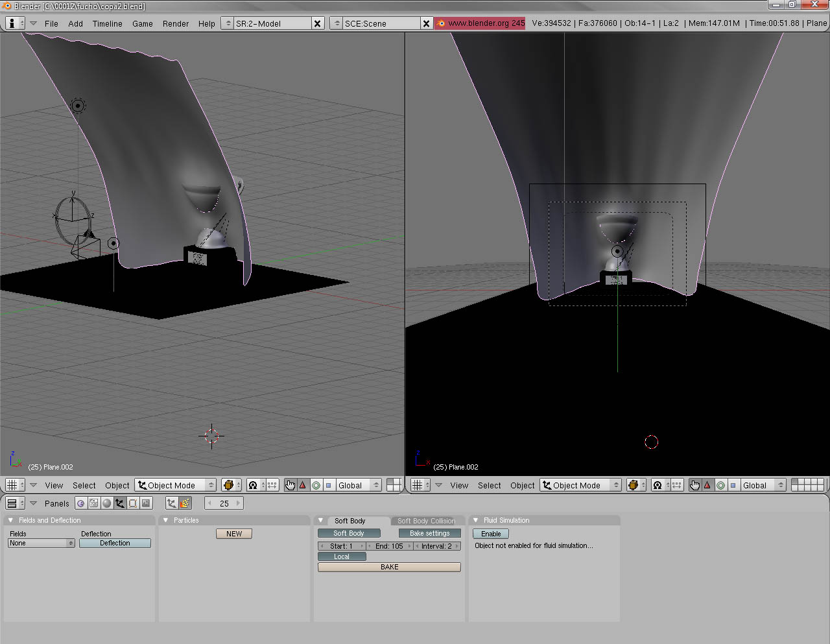The image size is (830, 644).
Task: Toggle the 3D manipulator hand in left viewport
Action: tap(290, 485)
